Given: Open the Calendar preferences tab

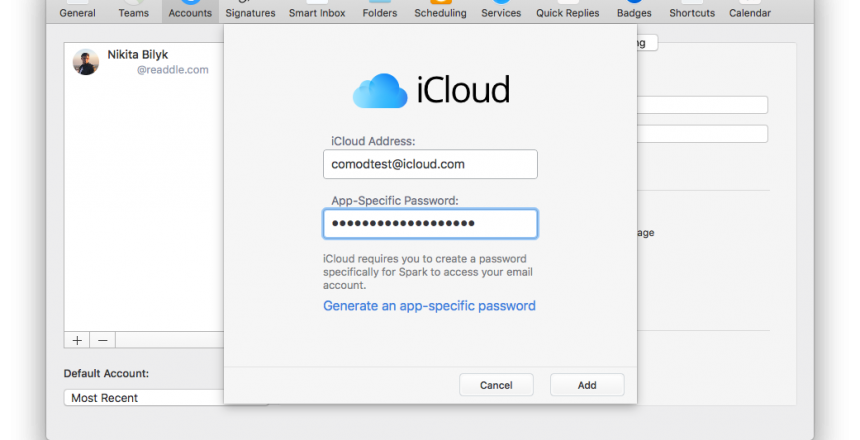Looking at the screenshot, I should [x=750, y=11].
